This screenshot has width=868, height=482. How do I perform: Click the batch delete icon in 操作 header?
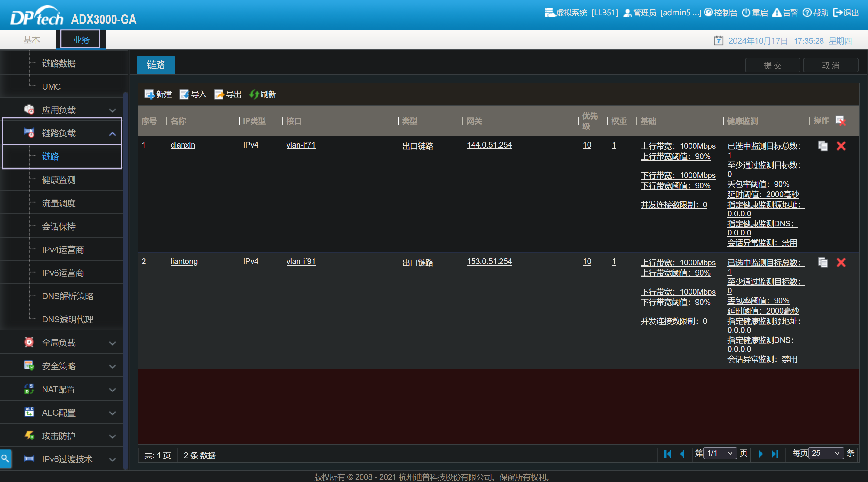click(x=841, y=120)
